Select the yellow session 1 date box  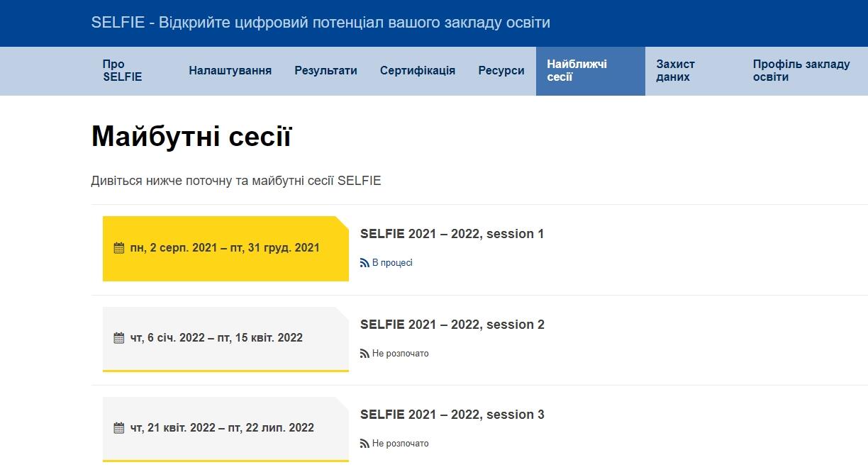226,249
